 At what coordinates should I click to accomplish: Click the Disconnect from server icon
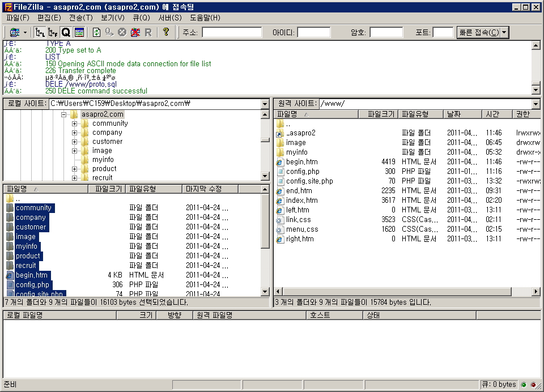pyautogui.click(x=135, y=32)
